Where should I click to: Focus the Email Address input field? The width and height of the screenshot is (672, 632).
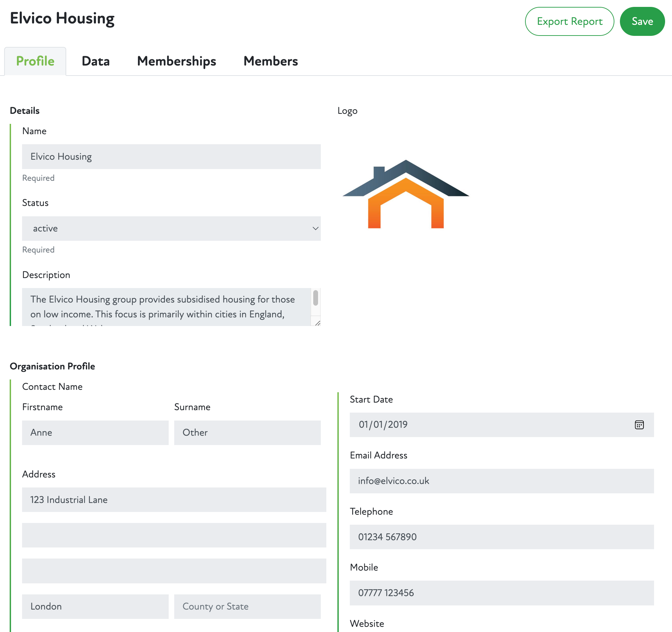(x=502, y=481)
